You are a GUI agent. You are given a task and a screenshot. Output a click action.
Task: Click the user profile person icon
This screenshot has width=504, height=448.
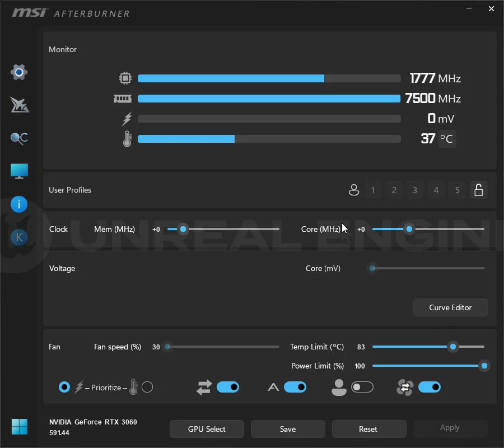(354, 190)
